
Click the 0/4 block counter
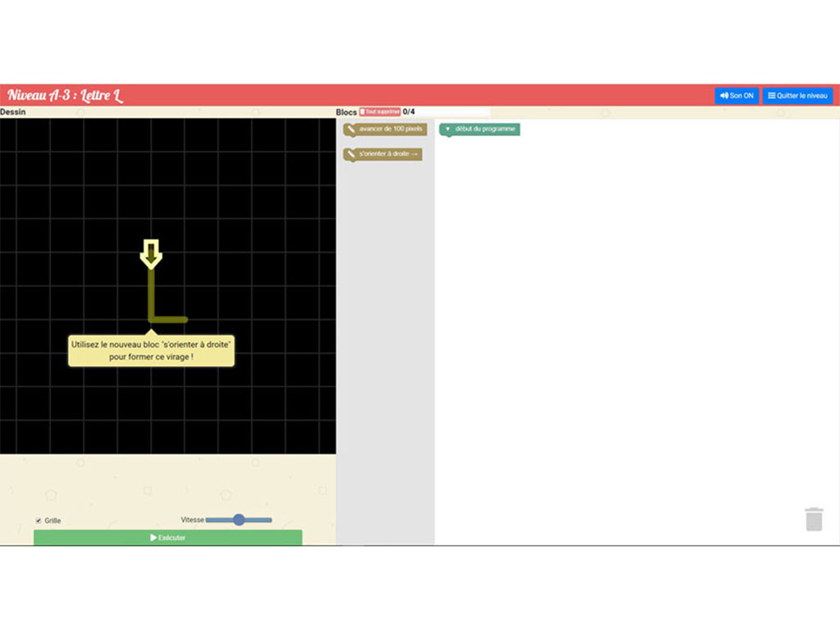409,112
